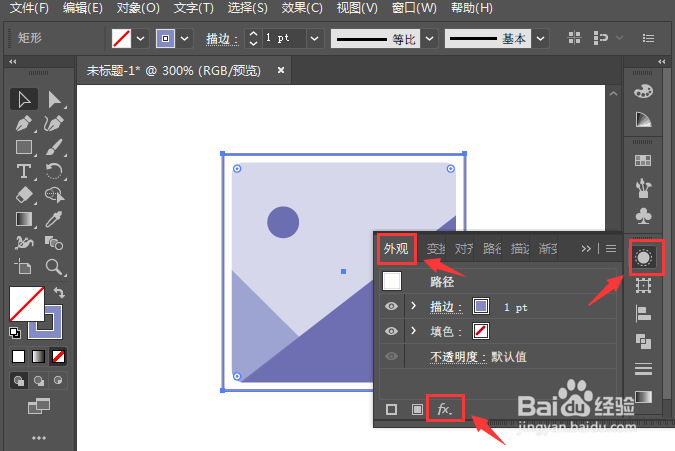Open the fill color dropdown arrow
Viewport: 675px width, 451px height.
coord(141,38)
